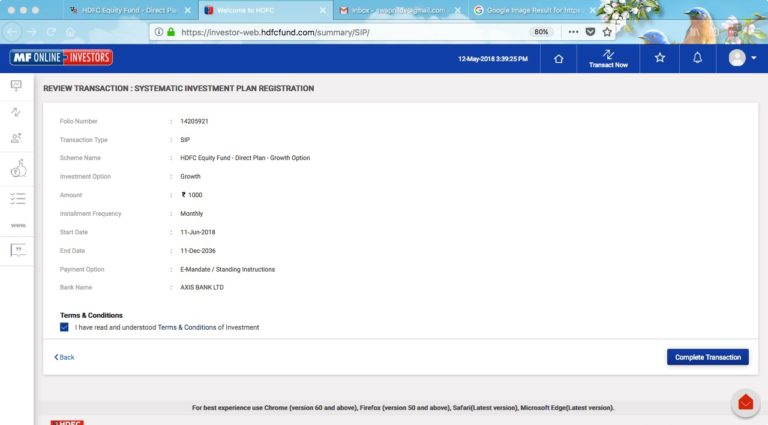Click AXIS BANK LTD text
Image resolution: width=768 pixels, height=425 pixels.
click(x=202, y=287)
